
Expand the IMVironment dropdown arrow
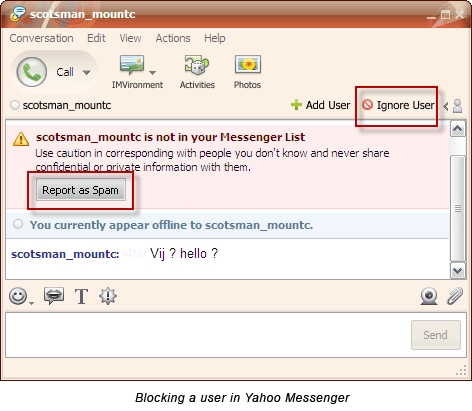tap(152, 72)
